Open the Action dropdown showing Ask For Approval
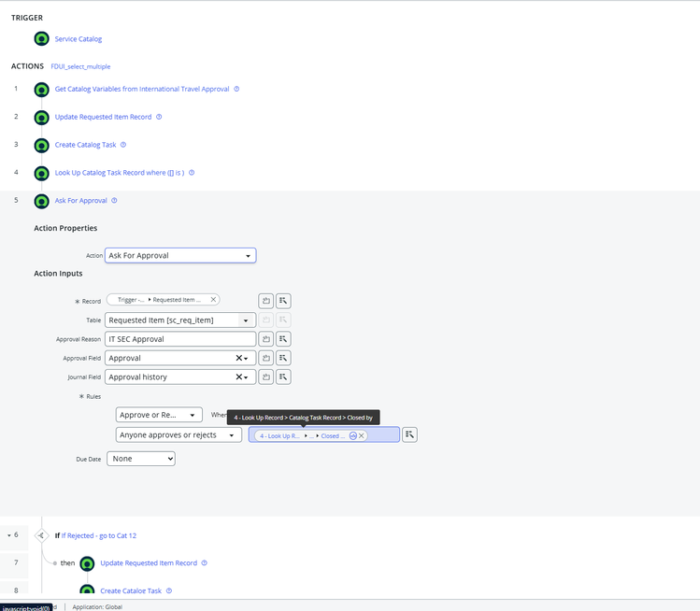This screenshot has width=700, height=611. coord(180,256)
